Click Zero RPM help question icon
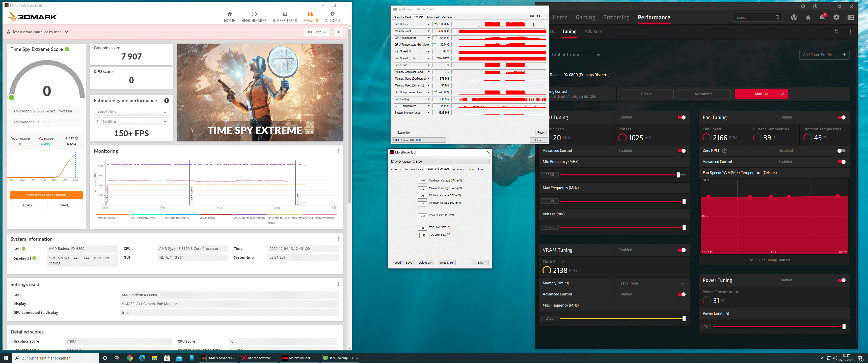 (724, 150)
